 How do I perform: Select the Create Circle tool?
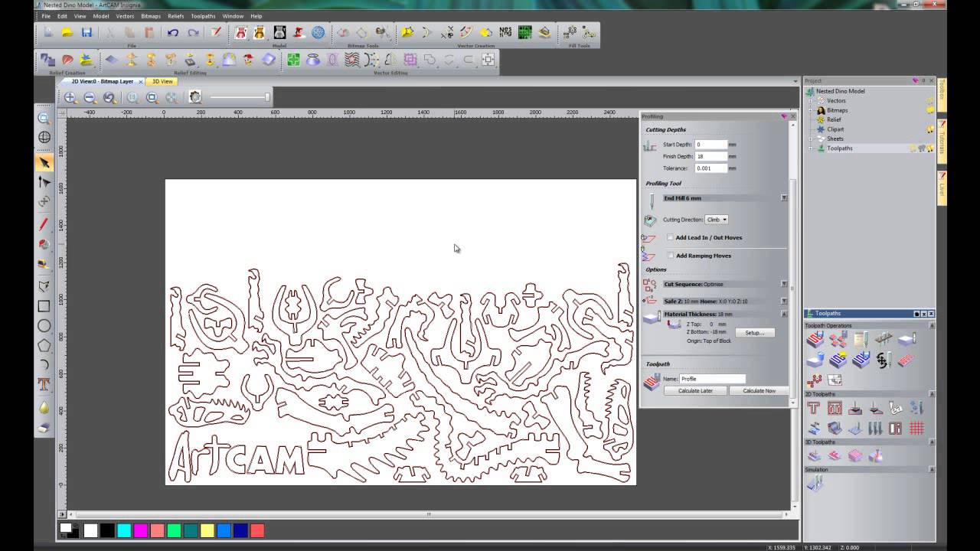[x=44, y=326]
